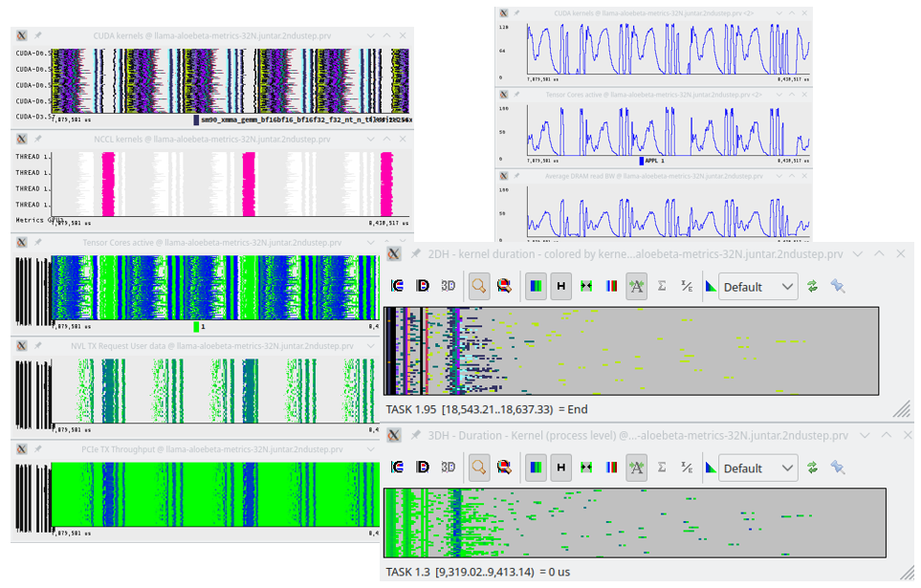This screenshot has height=588, width=921.
Task: Pin the 3DH Duration window via toolbar pushpin
Action: click(x=838, y=468)
